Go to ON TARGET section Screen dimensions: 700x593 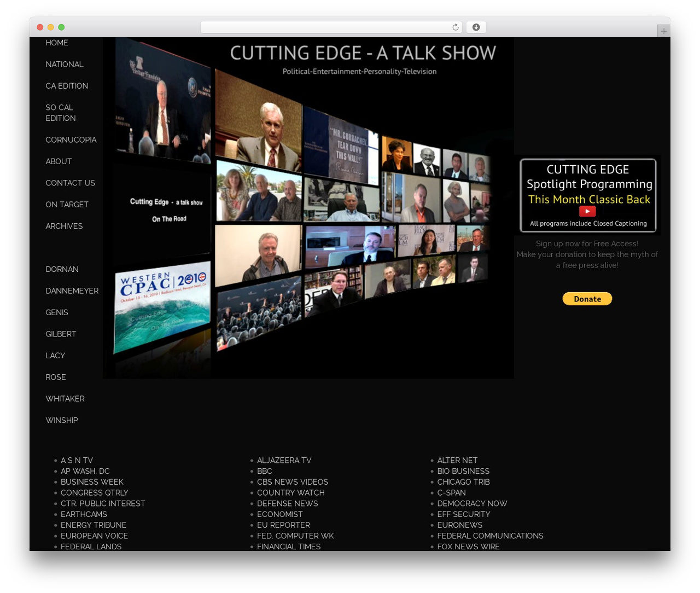coord(67,205)
